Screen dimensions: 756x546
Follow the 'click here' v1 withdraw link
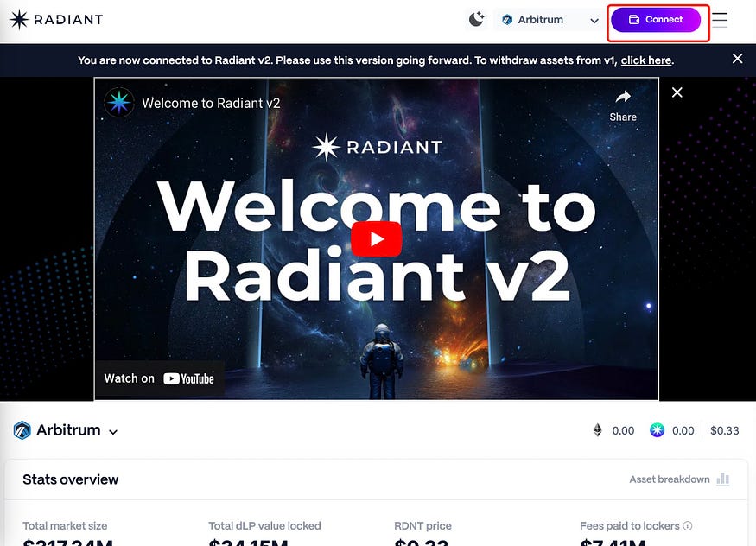[x=646, y=60]
